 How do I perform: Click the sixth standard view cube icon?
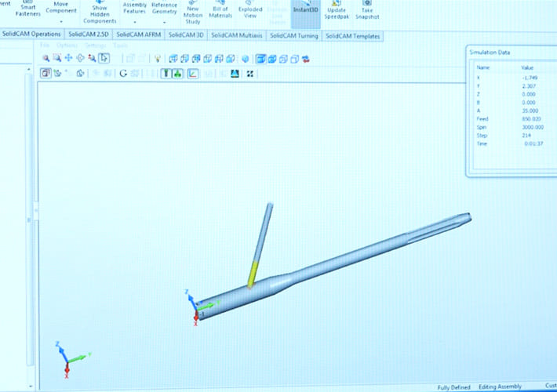(231, 59)
